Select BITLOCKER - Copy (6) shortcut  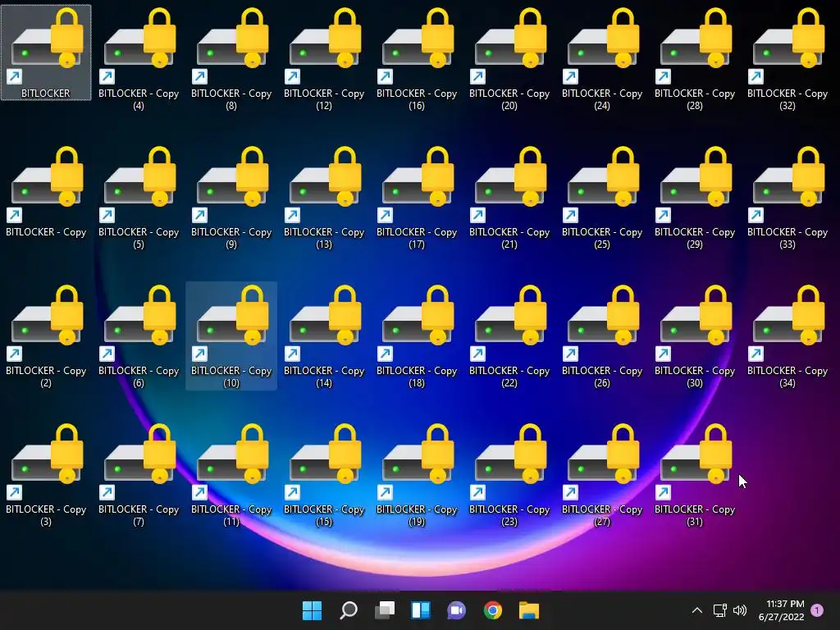[x=139, y=336]
